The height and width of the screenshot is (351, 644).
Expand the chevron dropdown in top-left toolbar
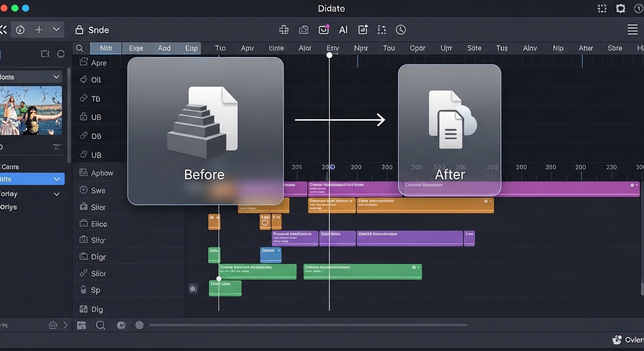56,30
